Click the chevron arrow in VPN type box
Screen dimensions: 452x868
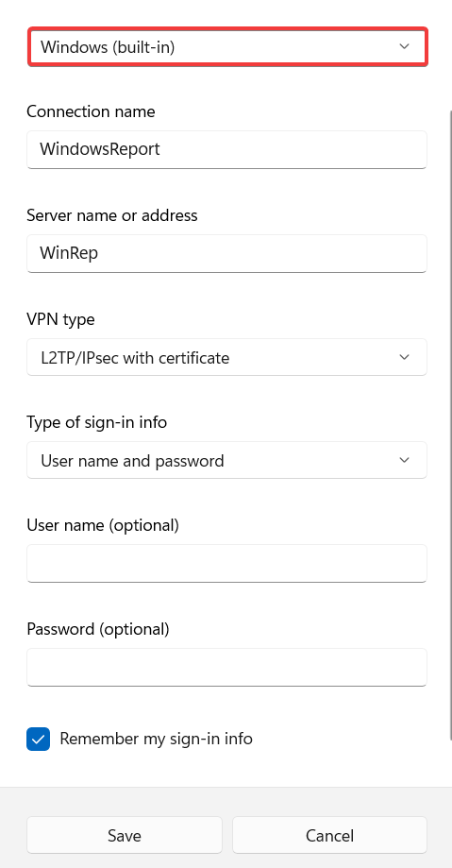pyautogui.click(x=405, y=357)
